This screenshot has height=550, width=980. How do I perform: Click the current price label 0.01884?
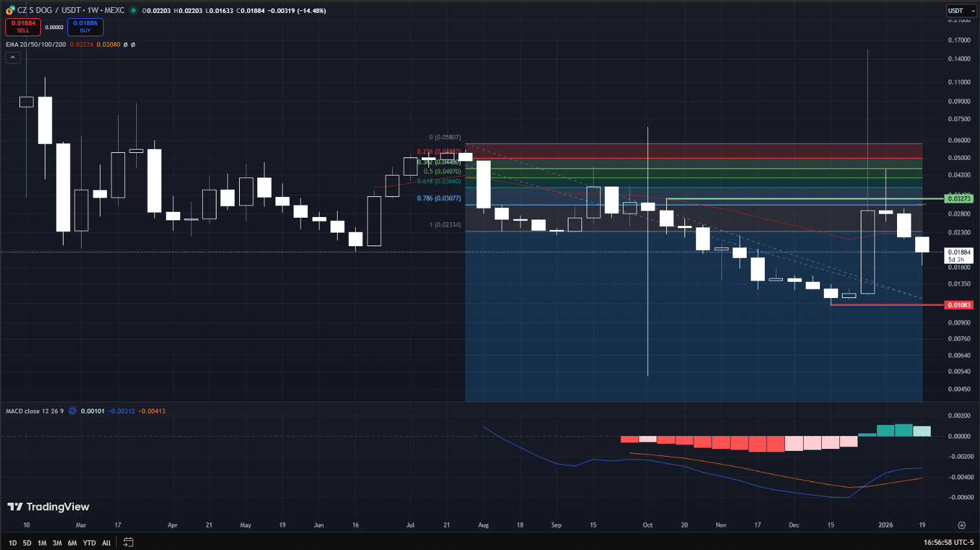959,252
